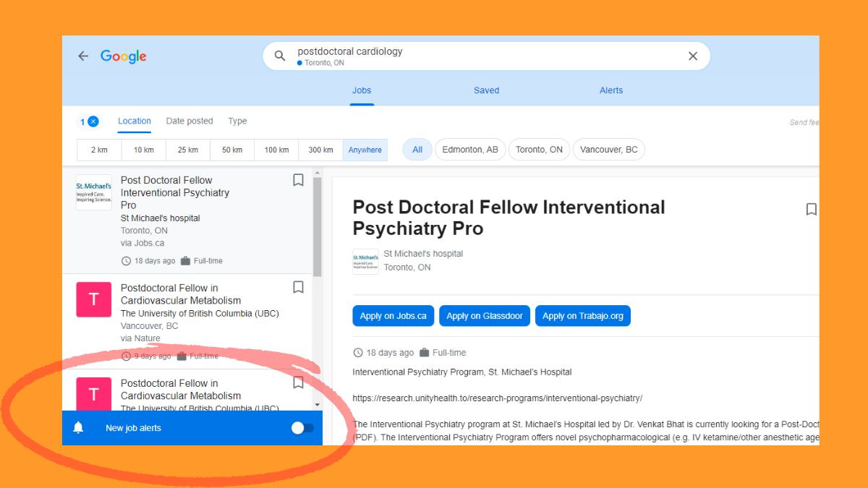
Task: Open the Date posted filter tab
Action: pyautogui.click(x=190, y=121)
